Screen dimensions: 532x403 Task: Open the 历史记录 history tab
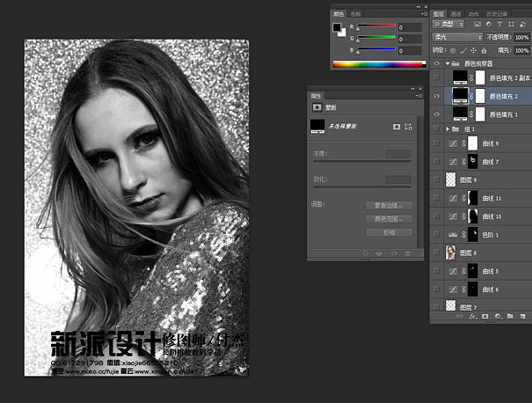click(495, 14)
